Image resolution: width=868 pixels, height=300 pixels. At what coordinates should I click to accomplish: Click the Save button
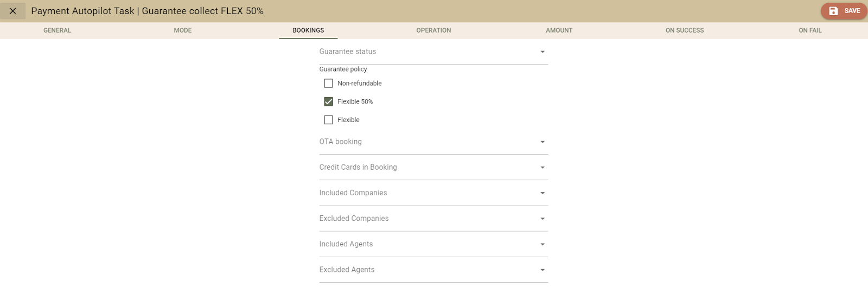(x=844, y=11)
